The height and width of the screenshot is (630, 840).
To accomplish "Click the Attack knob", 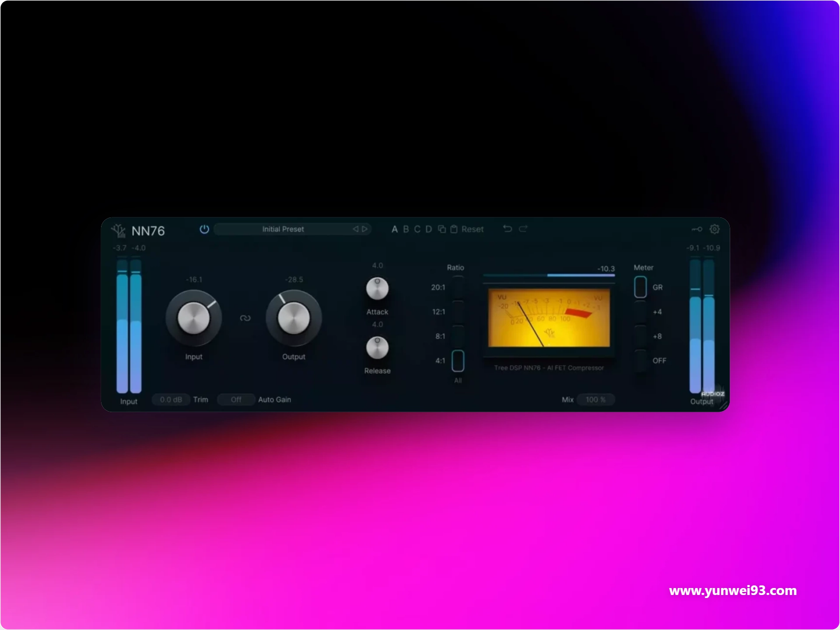I will (377, 289).
